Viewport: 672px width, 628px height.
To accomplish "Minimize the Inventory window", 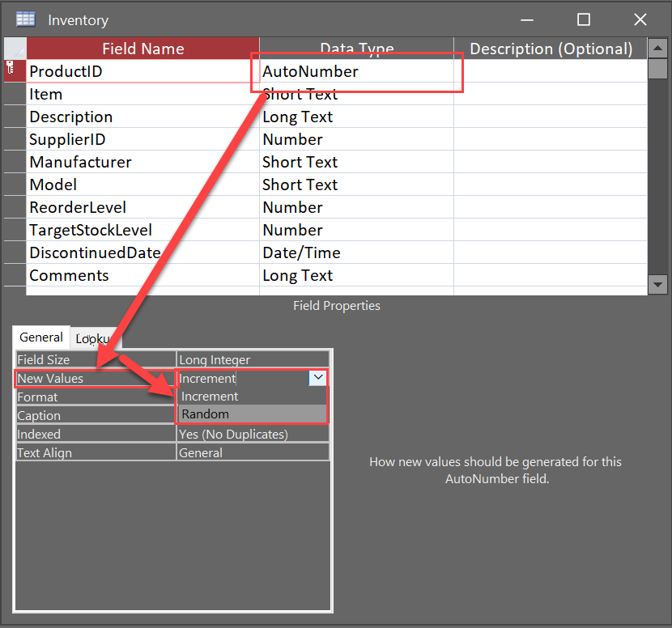I will 527,19.
